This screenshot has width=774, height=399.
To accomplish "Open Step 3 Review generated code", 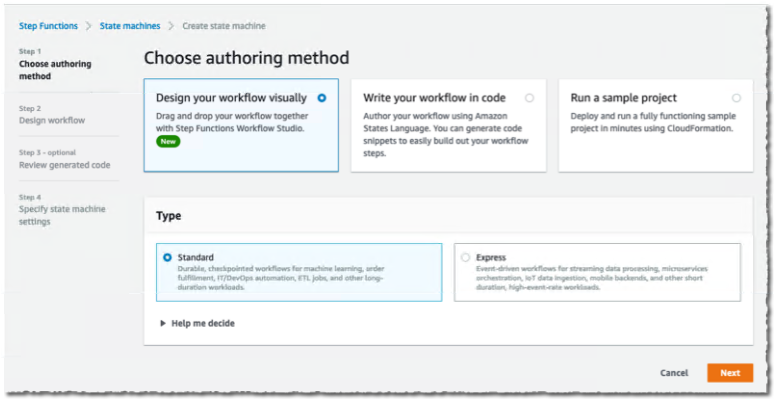I will (x=65, y=159).
